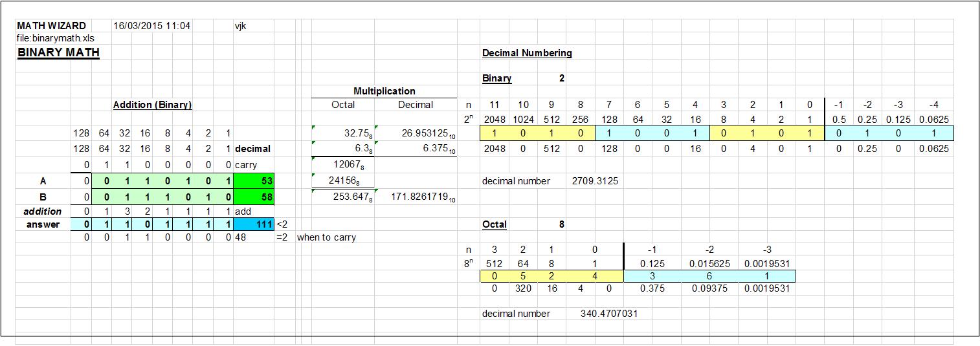
Task: Click the octal result 340.4707031
Action: tap(608, 314)
